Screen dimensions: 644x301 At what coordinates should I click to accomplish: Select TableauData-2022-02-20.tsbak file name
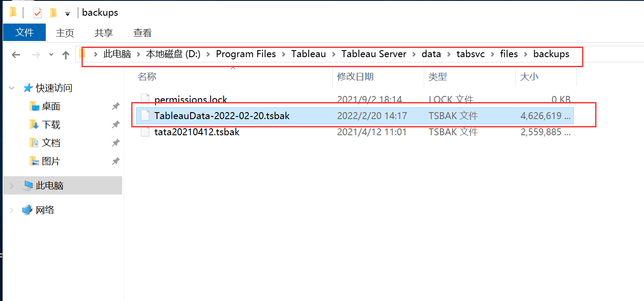(222, 116)
